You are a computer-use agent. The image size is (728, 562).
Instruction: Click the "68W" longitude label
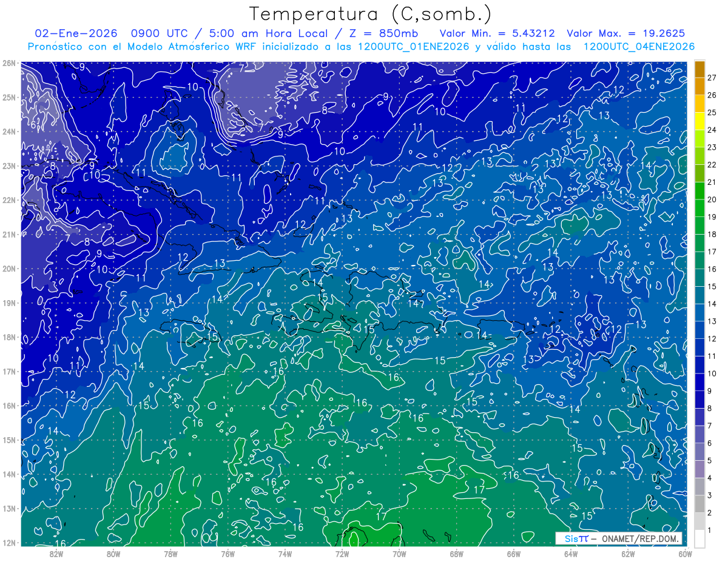pyautogui.click(x=457, y=554)
